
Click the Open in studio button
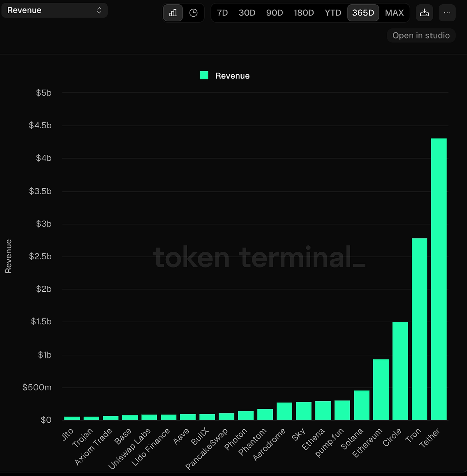(421, 35)
